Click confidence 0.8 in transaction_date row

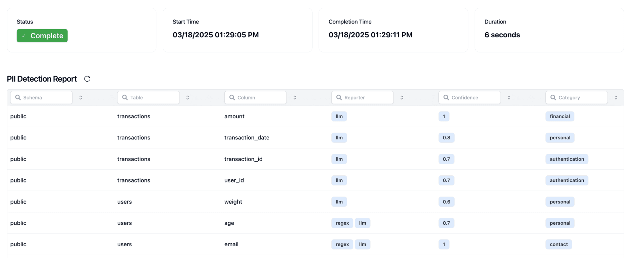pos(446,138)
